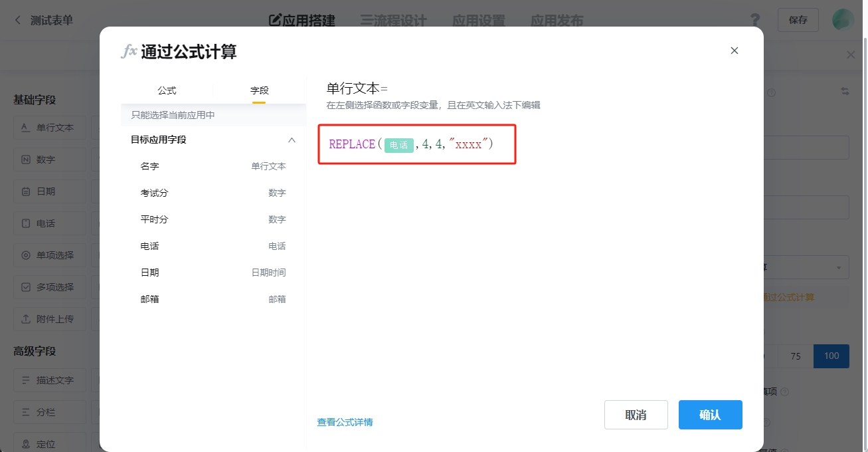Set field width to 100
The height and width of the screenshot is (452, 868).
point(831,356)
